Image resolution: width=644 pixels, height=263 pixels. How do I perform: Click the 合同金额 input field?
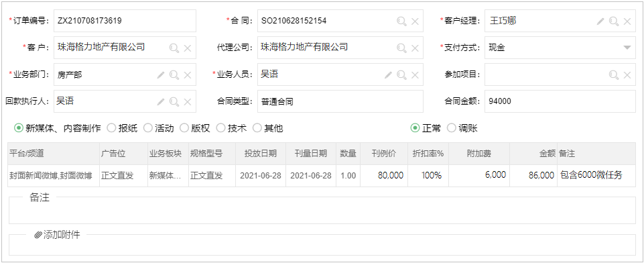pyautogui.click(x=560, y=101)
